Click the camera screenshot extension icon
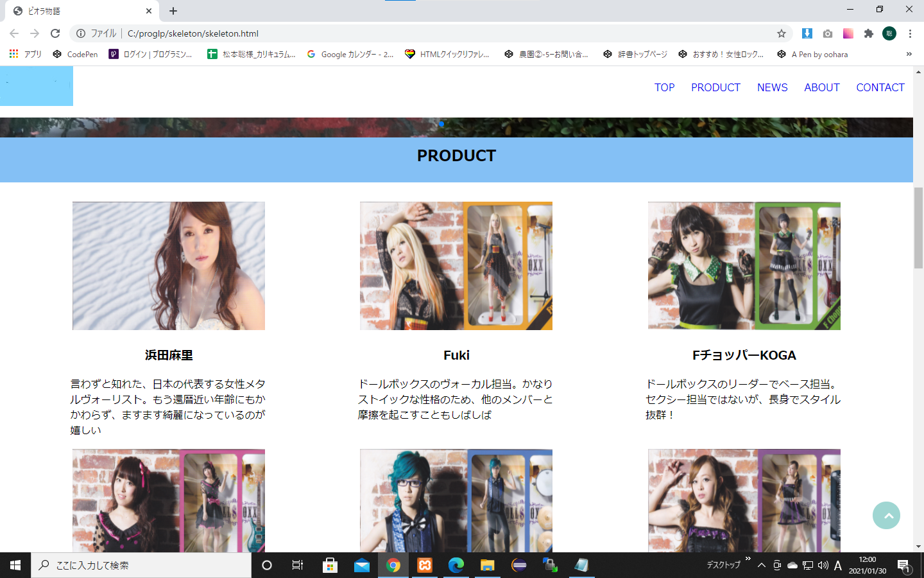Image resolution: width=924 pixels, height=578 pixels. pyautogui.click(x=828, y=33)
